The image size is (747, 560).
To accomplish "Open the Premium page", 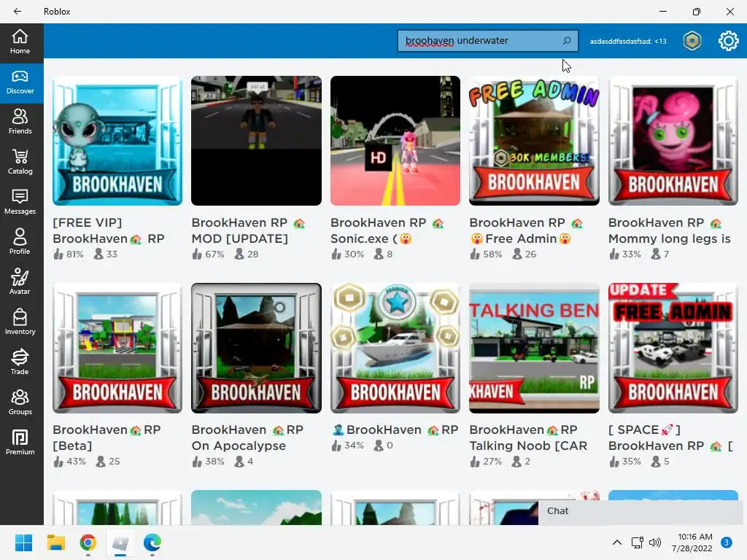I will [20, 443].
